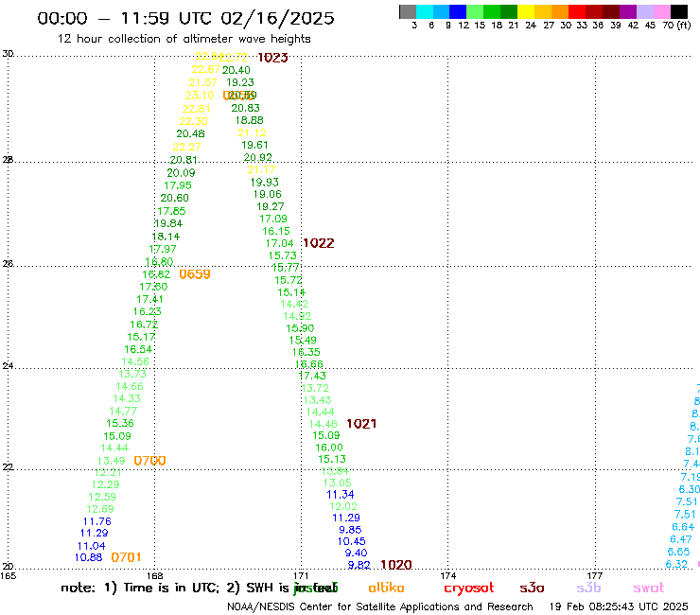Click the wave height value 10.45
Viewport: 700px width, 615px height.
click(x=351, y=541)
